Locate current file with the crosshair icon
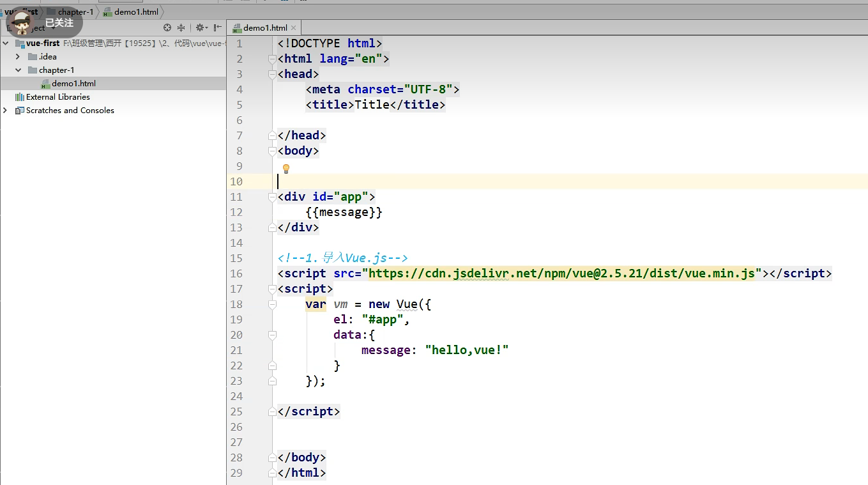 pos(167,27)
